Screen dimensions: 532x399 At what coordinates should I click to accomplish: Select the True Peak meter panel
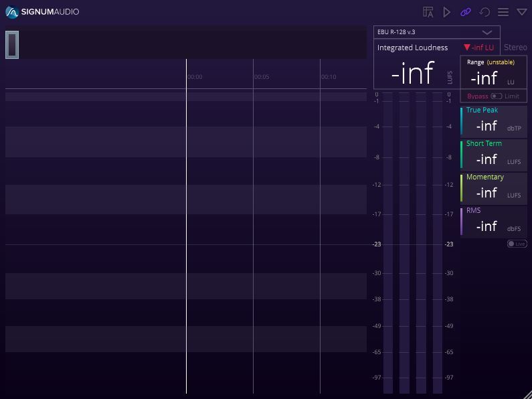[x=493, y=121]
